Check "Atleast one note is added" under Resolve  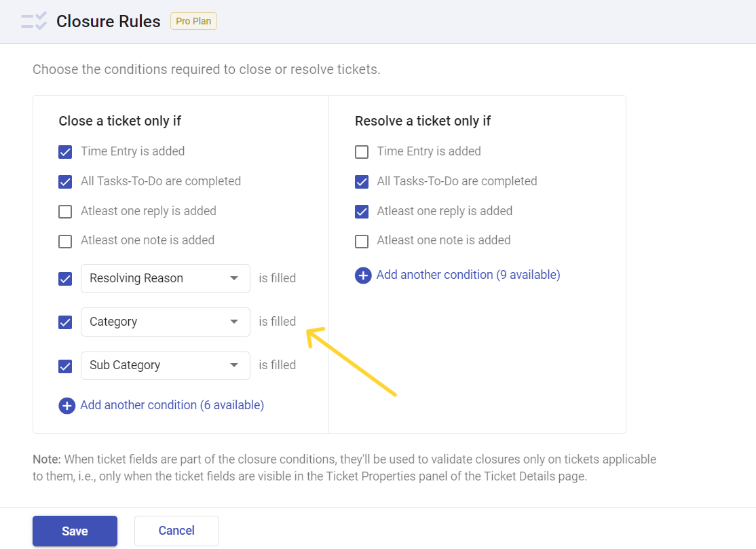[x=362, y=240]
